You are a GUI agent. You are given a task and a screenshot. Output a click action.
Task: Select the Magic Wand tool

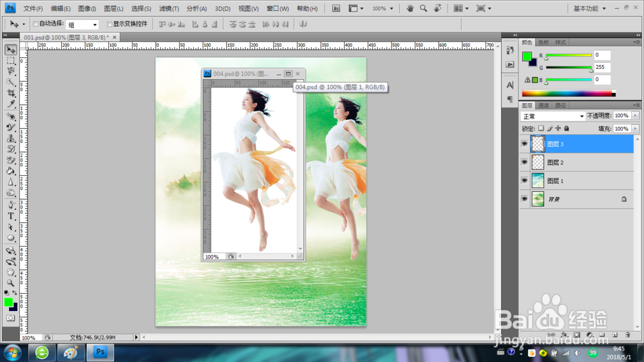(11, 82)
